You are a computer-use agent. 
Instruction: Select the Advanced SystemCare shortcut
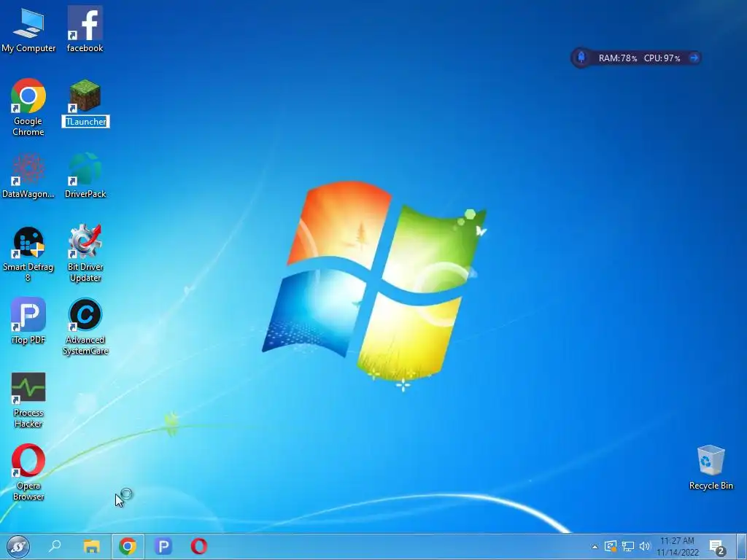pos(85,327)
